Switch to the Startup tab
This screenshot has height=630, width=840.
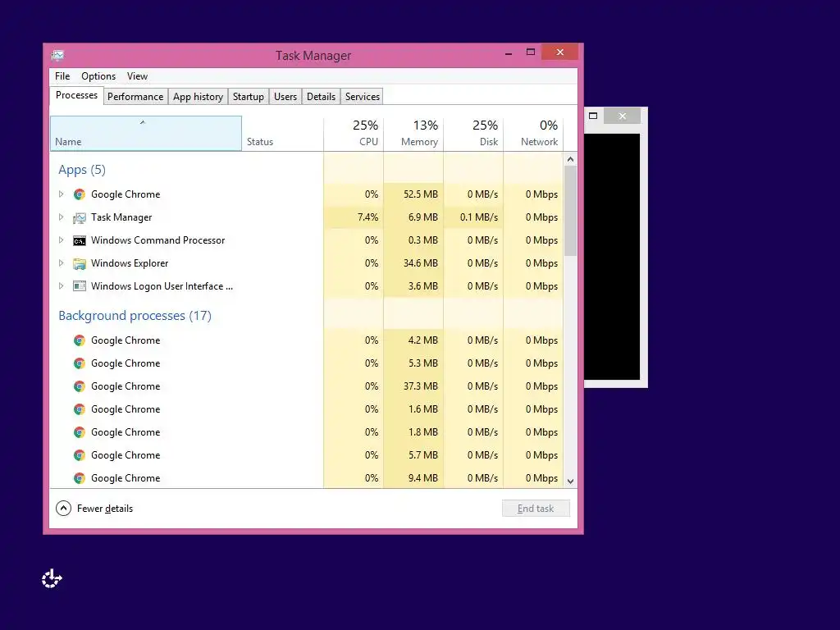point(248,97)
